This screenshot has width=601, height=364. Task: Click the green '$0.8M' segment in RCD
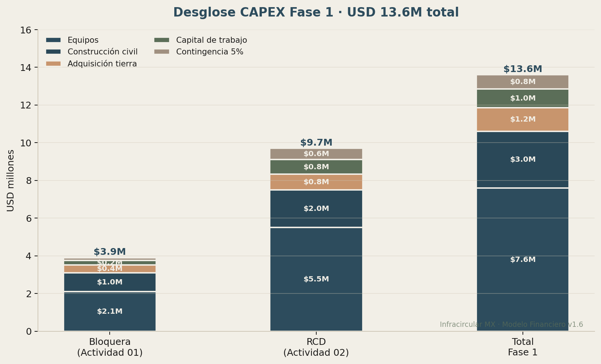[x=316, y=167]
